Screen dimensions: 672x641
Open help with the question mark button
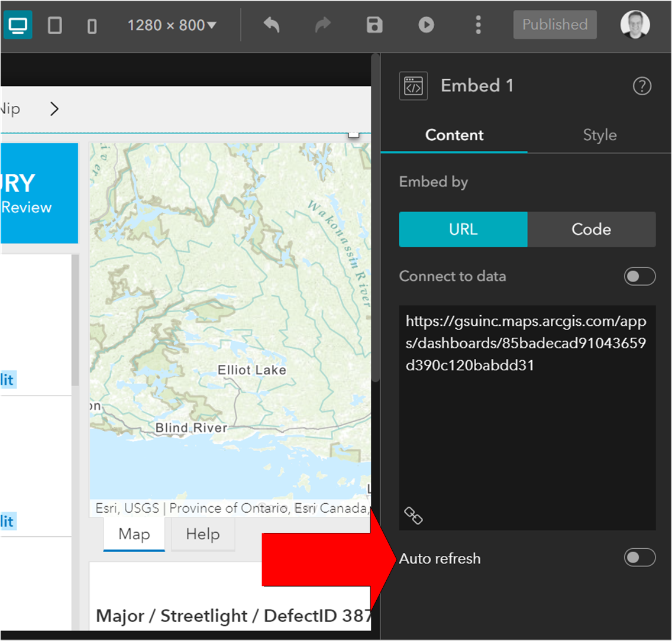coord(642,86)
